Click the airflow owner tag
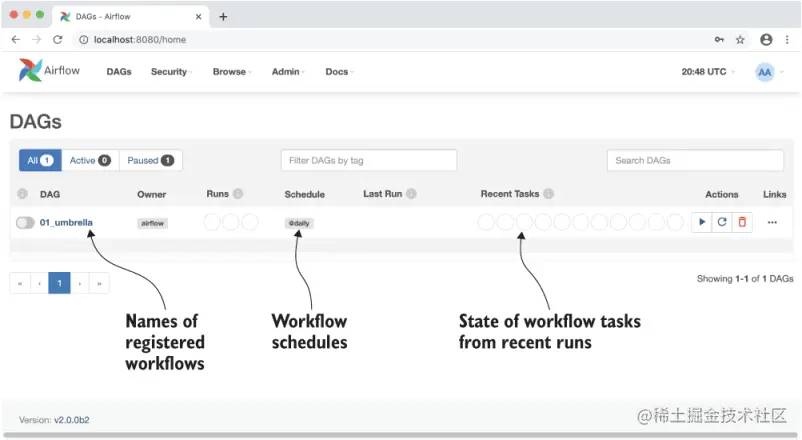The width and height of the screenshot is (802, 440). click(152, 223)
